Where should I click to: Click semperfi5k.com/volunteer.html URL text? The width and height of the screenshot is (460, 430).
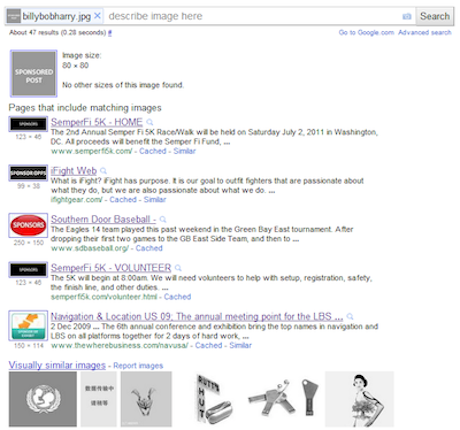(x=104, y=297)
